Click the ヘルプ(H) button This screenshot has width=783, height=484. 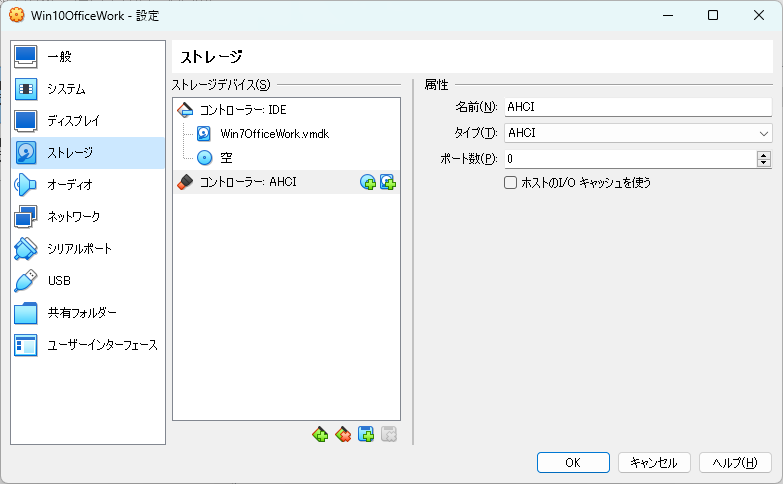tap(735, 463)
